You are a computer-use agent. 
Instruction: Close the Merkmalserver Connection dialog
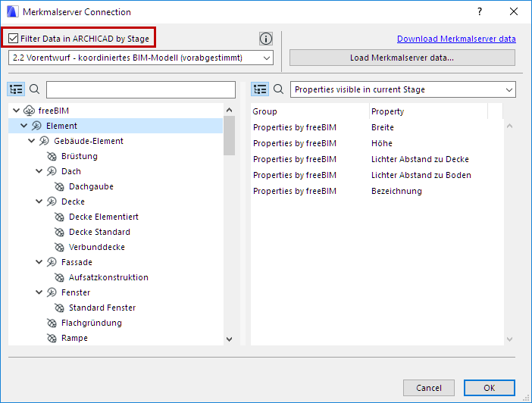514,12
